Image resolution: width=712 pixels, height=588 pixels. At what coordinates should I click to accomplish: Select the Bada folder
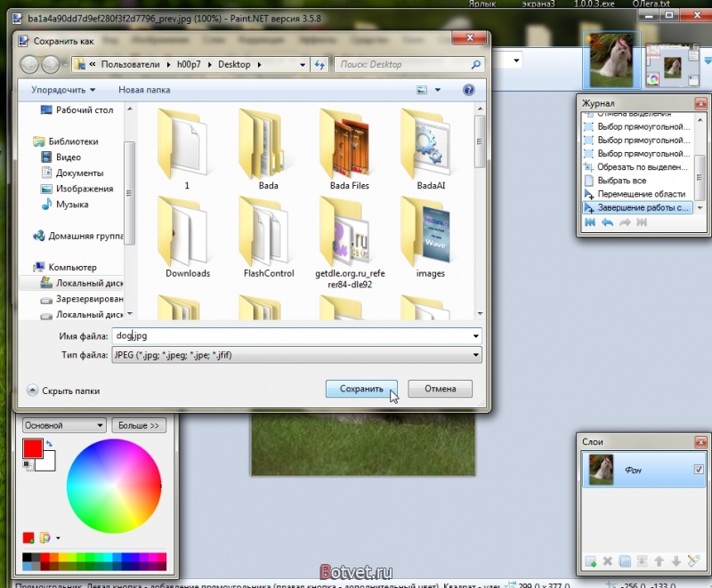pos(269,149)
